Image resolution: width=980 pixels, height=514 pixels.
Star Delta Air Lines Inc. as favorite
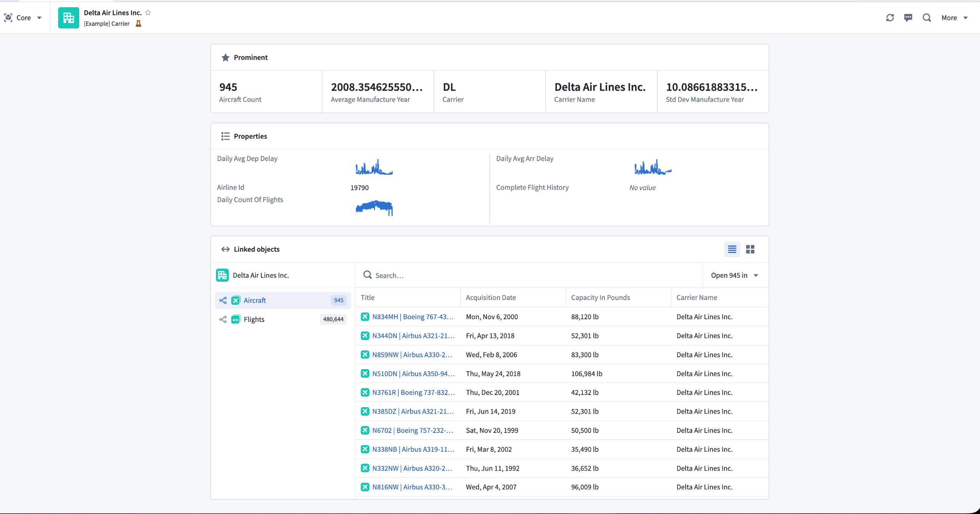[148, 13]
